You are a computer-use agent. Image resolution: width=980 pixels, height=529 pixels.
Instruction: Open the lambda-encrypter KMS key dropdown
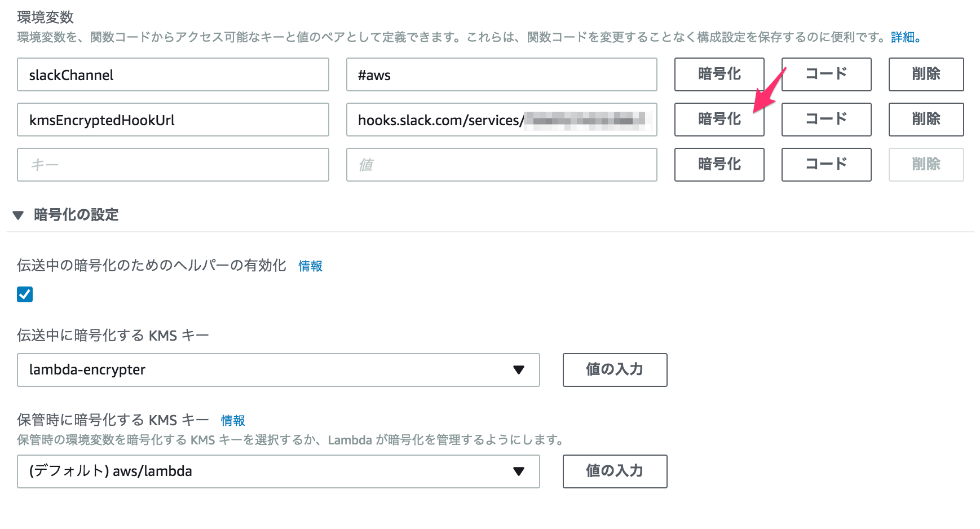pos(518,370)
